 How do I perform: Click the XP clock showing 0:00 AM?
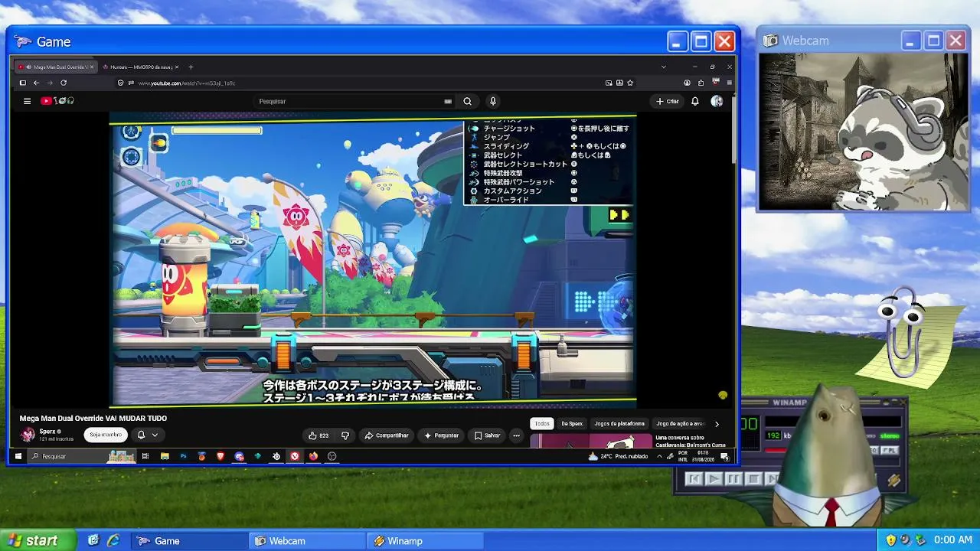click(x=953, y=540)
